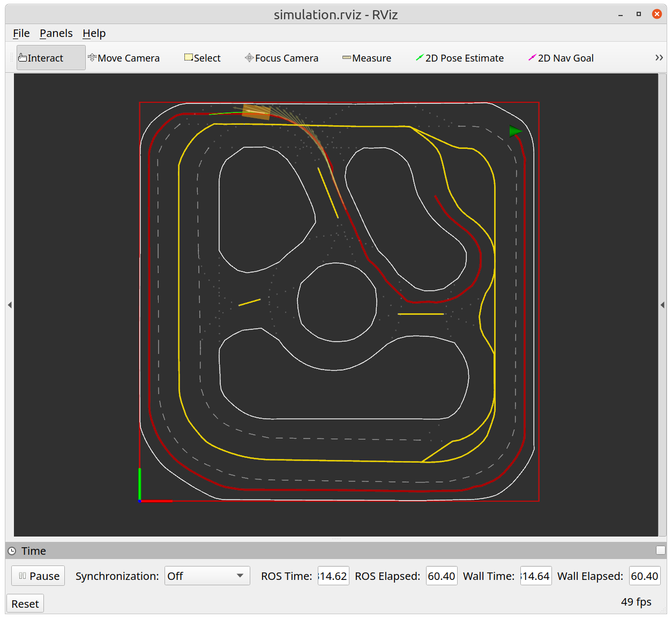This screenshot has width=672, height=619.
Task: Pick the Measure tool
Action: click(x=367, y=58)
